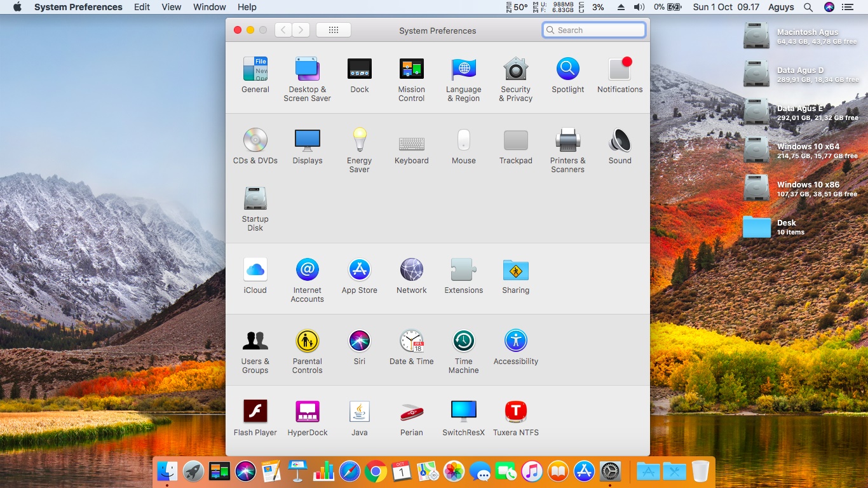The height and width of the screenshot is (488, 868).
Task: Open the Apple menu
Action: pyautogui.click(x=17, y=7)
